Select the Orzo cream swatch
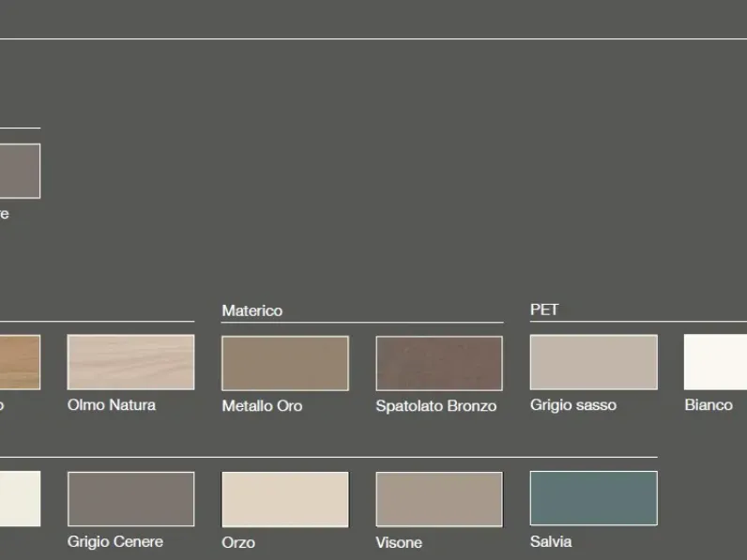 285,500
